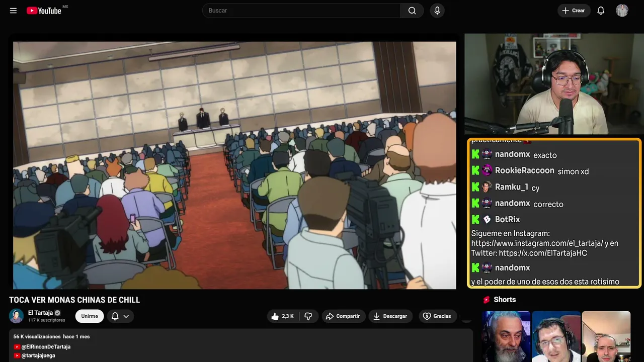
Task: Open the Short with the bald man
Action: pos(606,336)
